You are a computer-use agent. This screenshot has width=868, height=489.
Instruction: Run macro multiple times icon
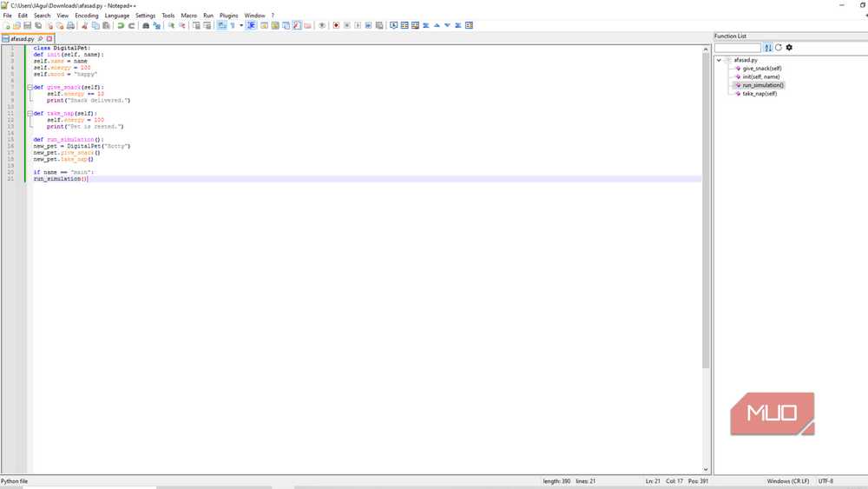[368, 25]
